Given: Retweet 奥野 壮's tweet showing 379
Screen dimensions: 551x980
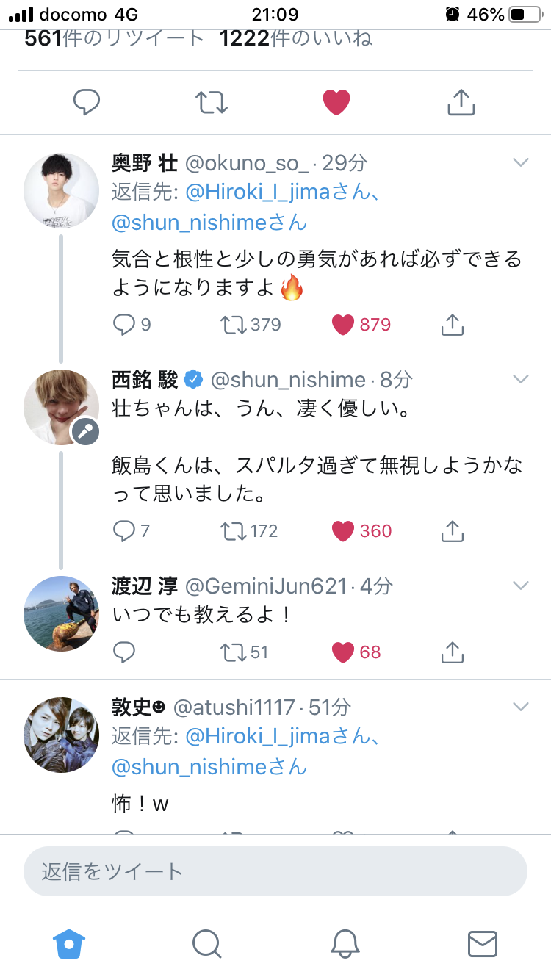Looking at the screenshot, I should [x=233, y=324].
